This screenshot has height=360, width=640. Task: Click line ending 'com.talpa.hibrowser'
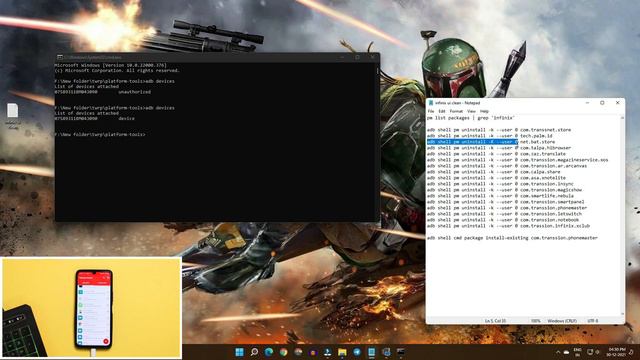(x=499, y=148)
